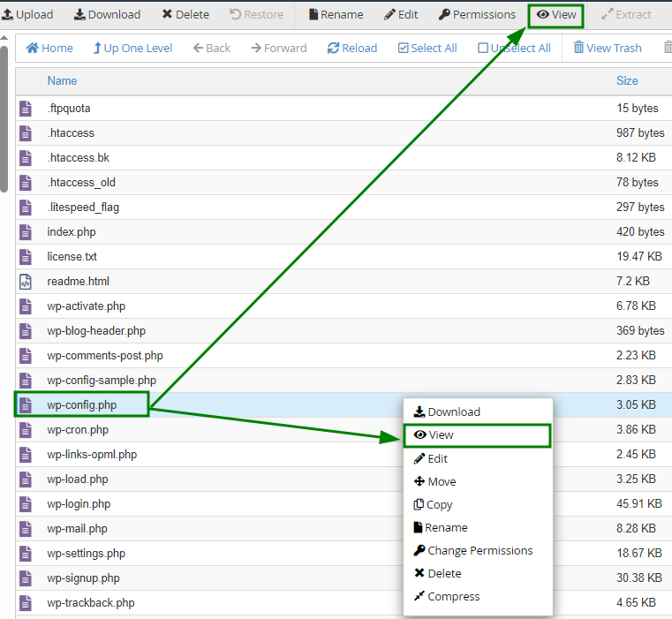Click Download in the top toolbar
The height and width of the screenshot is (619, 672).
(x=107, y=14)
